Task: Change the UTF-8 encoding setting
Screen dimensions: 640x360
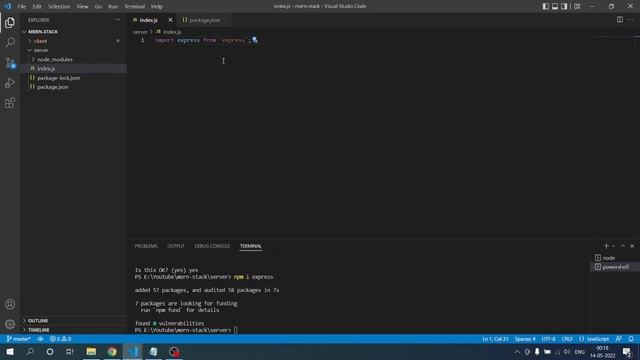Action: [548, 339]
